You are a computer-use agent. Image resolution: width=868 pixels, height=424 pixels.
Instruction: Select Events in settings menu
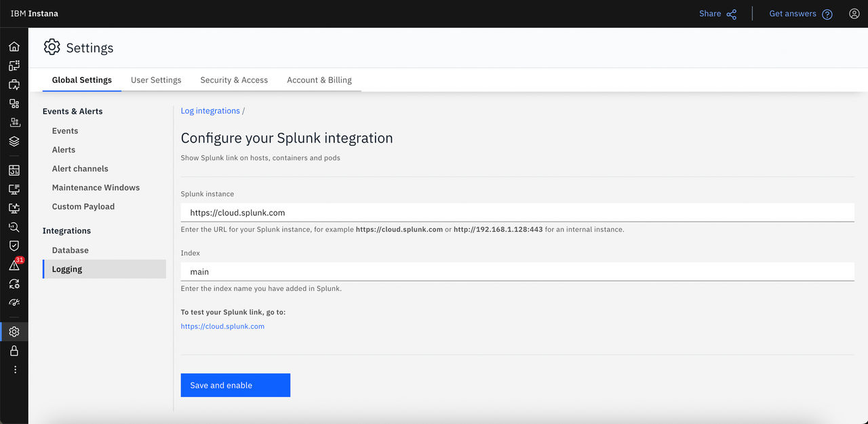[65, 131]
